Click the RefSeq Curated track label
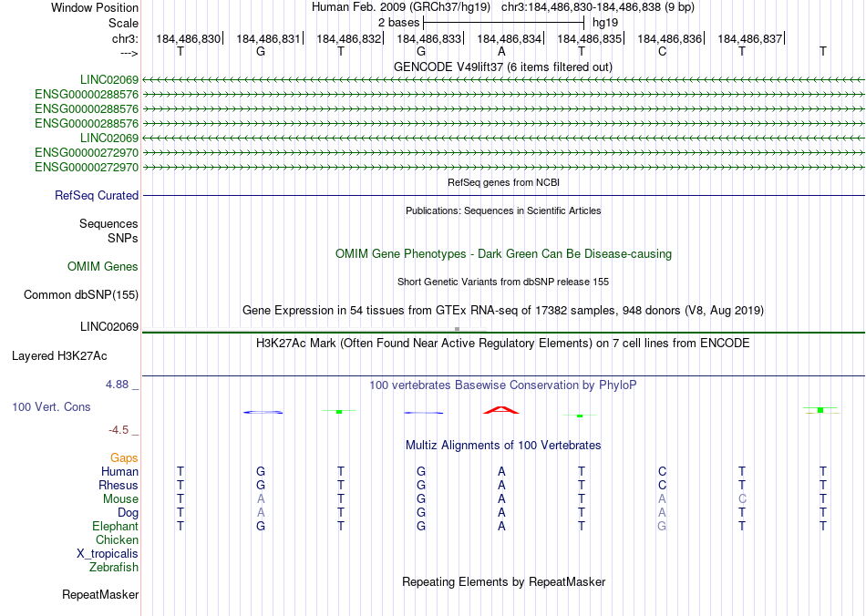Image resolution: width=866 pixels, height=616 pixels. (97, 195)
